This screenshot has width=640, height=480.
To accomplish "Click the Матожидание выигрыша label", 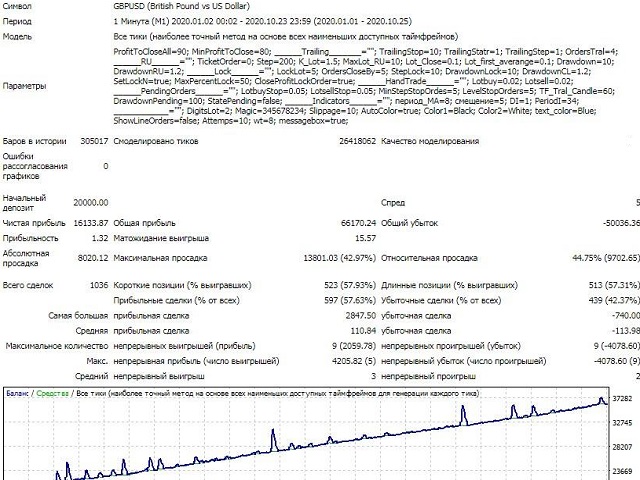I will (161, 238).
